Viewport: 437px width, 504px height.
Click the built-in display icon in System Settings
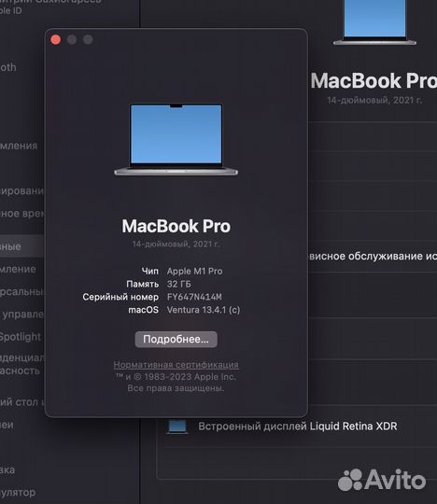177,427
